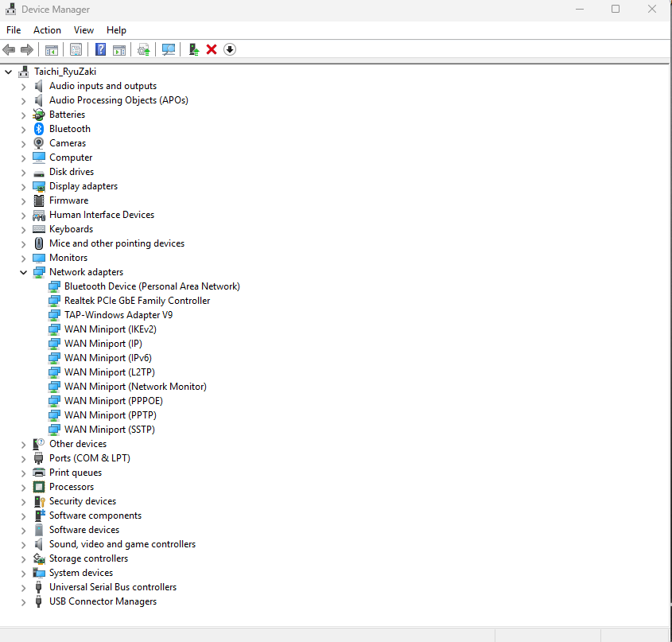The image size is (672, 642).
Task: Click Update device driver toolbar icon
Action: pyautogui.click(x=144, y=50)
